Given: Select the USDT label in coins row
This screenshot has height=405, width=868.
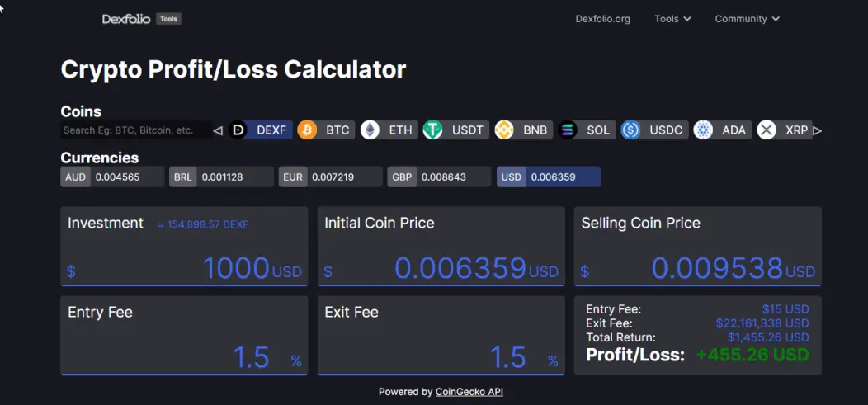Looking at the screenshot, I should [468, 130].
